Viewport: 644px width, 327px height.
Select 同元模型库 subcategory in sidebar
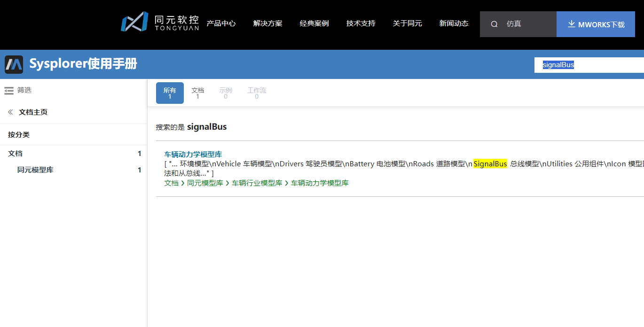coord(35,170)
